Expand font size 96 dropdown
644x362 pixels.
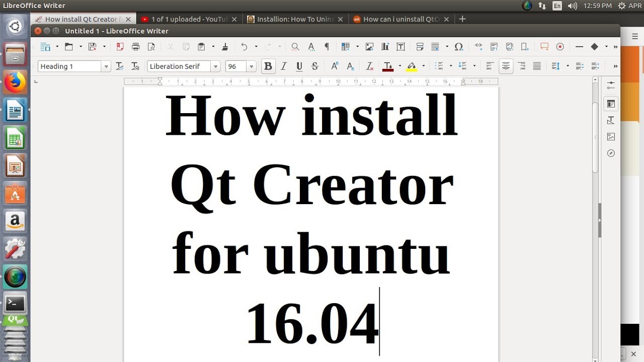click(x=251, y=66)
